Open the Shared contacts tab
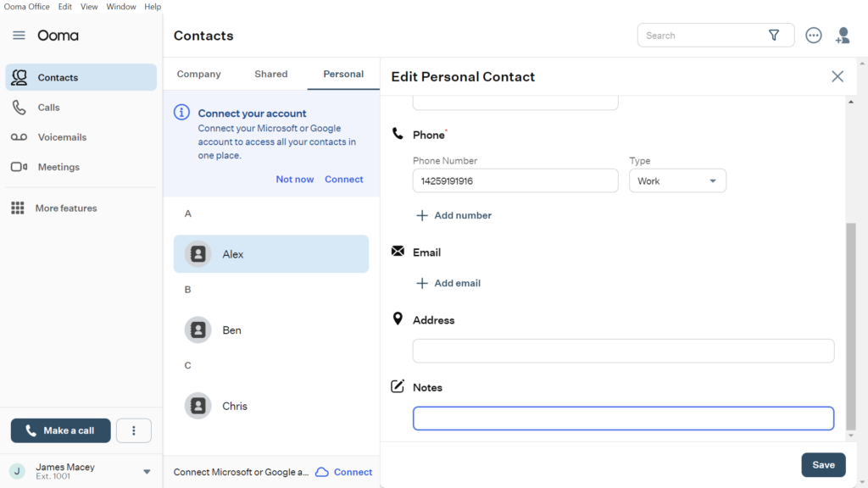This screenshot has height=488, width=868. tap(270, 74)
